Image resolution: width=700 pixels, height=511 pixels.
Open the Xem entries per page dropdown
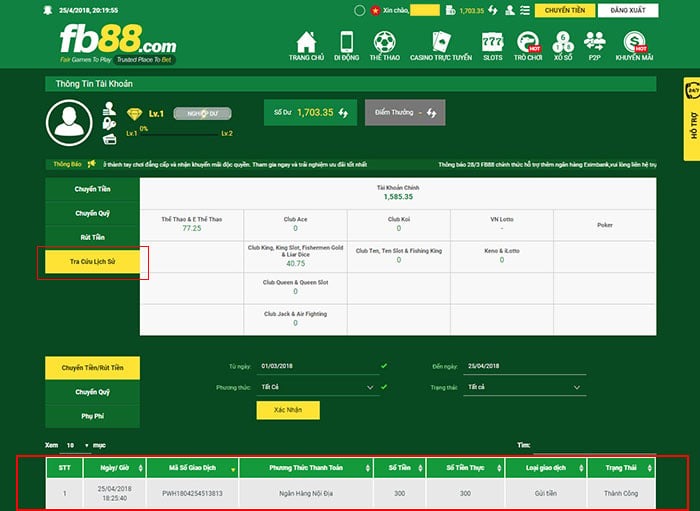[75, 445]
